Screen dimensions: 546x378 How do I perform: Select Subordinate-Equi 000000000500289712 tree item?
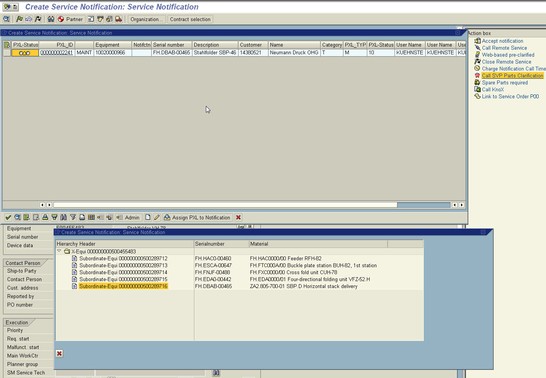pos(123,258)
